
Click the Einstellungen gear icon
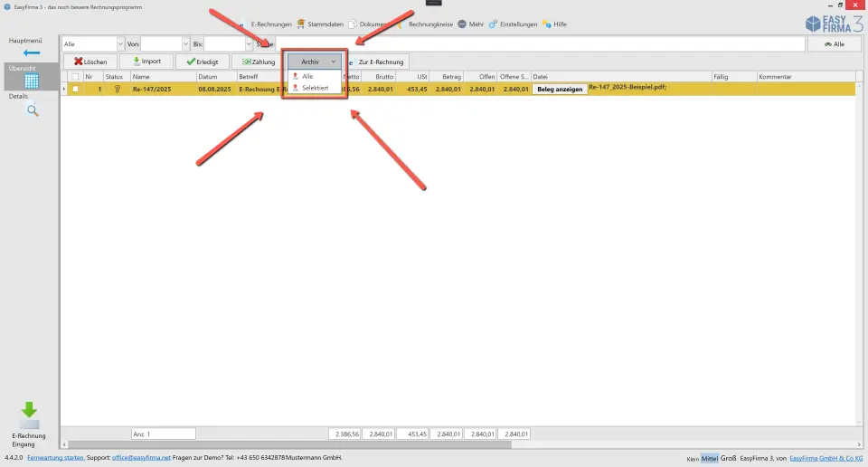point(493,24)
